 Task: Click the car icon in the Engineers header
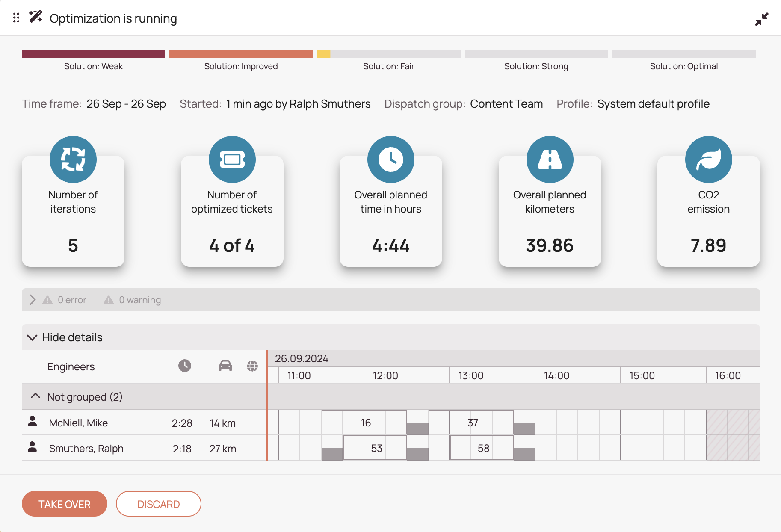[226, 366]
